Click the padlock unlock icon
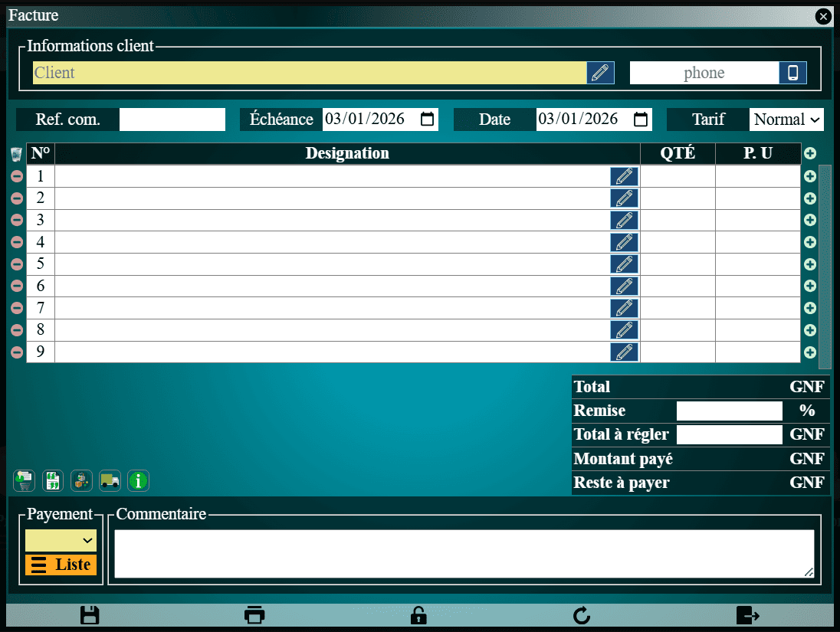840x632 pixels. click(x=418, y=615)
